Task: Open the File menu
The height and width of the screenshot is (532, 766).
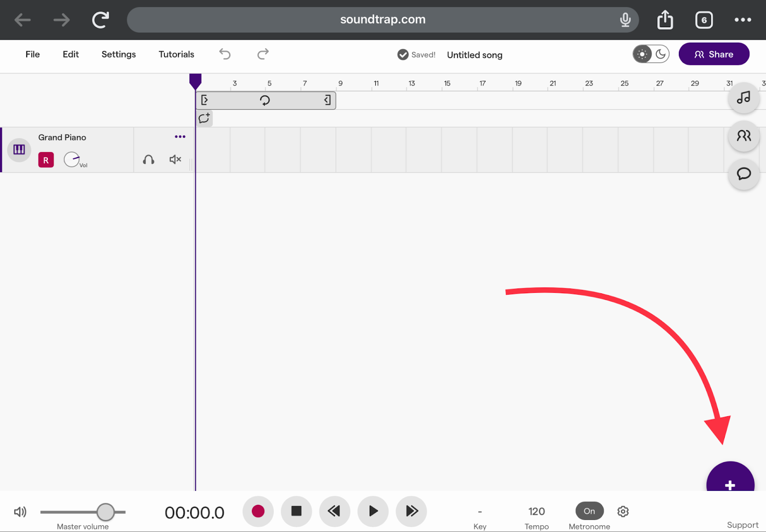Action: (33, 54)
